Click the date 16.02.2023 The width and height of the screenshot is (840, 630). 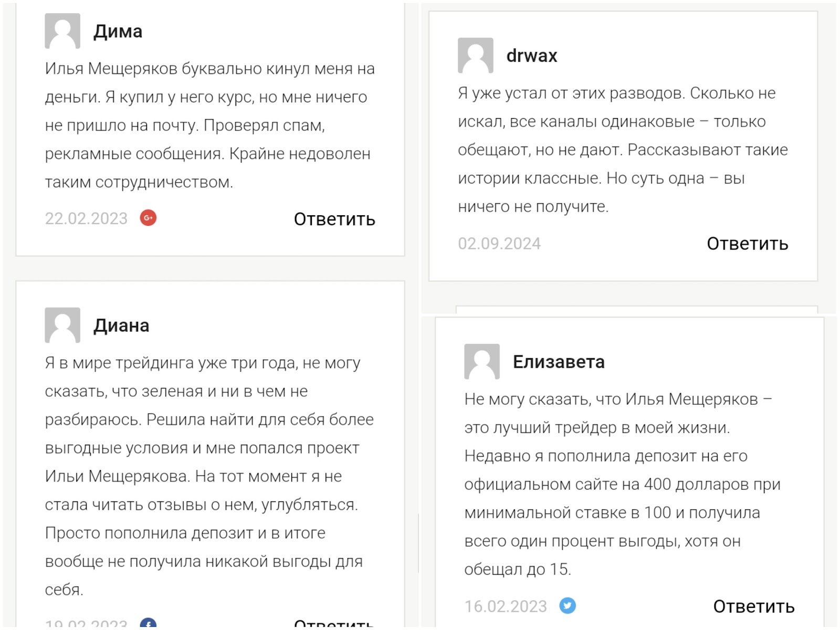point(505,606)
